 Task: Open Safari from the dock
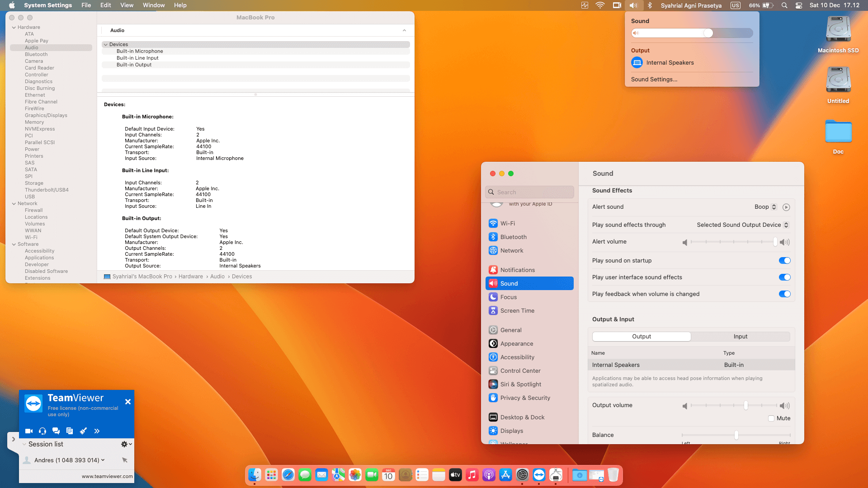288,475
